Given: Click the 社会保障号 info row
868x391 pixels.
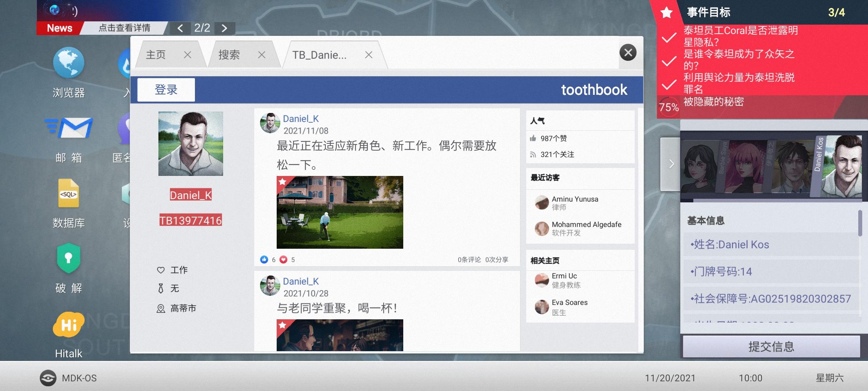Looking at the screenshot, I should (771, 299).
